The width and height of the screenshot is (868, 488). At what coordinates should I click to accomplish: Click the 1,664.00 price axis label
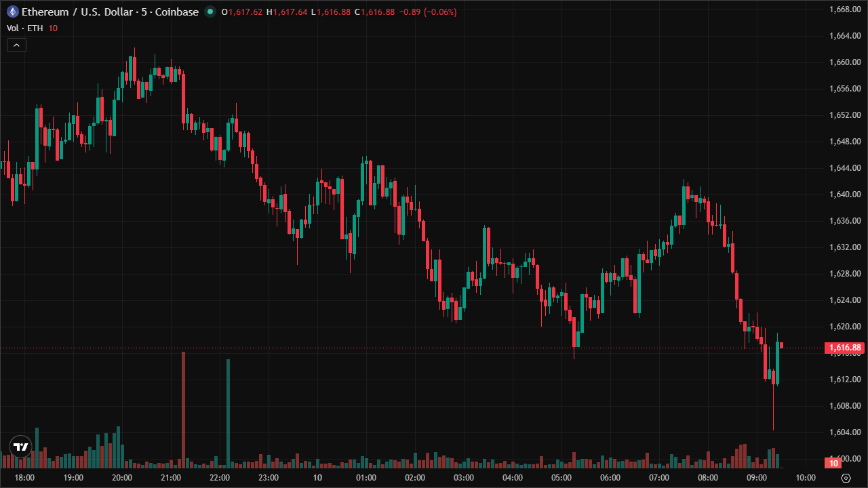(x=845, y=36)
